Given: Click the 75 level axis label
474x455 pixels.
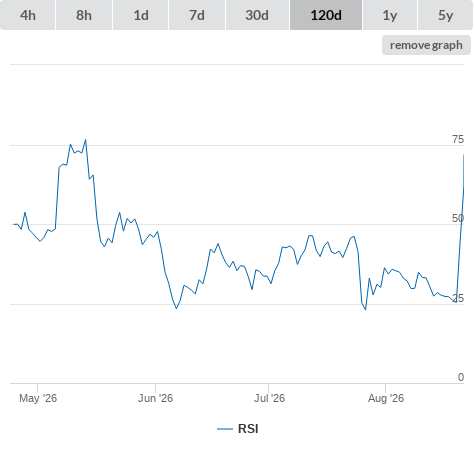Looking at the screenshot, I should point(458,139).
